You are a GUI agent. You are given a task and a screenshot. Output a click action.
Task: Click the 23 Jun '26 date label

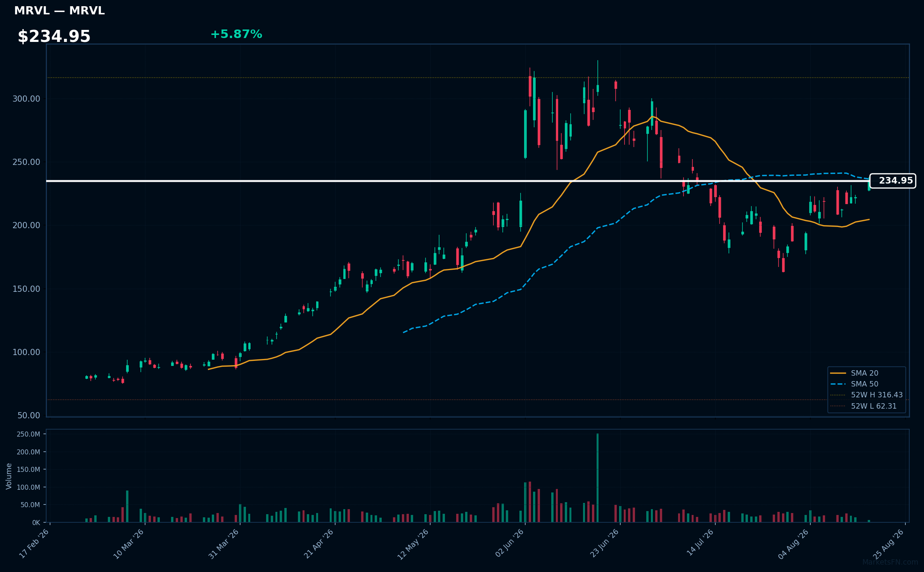[604, 543]
